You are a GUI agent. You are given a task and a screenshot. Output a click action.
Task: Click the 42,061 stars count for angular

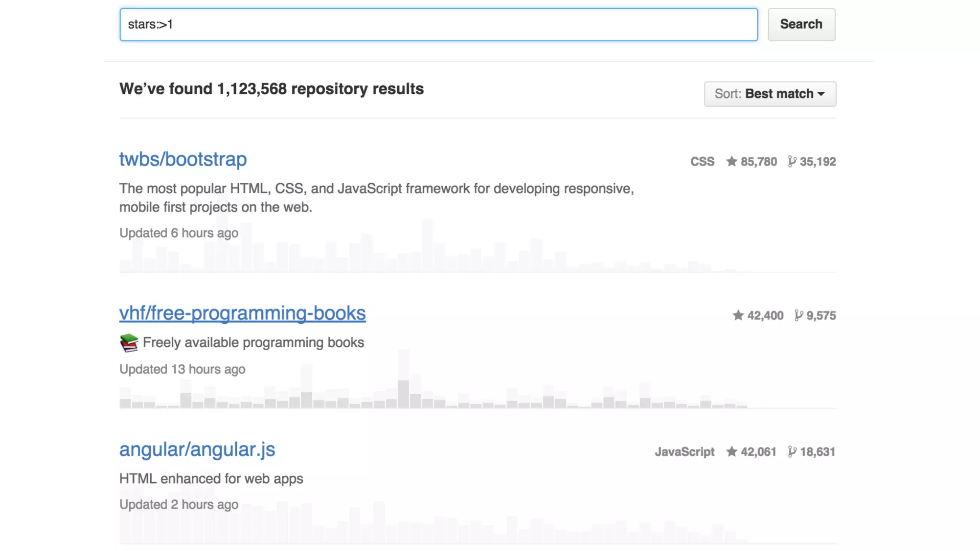click(758, 452)
